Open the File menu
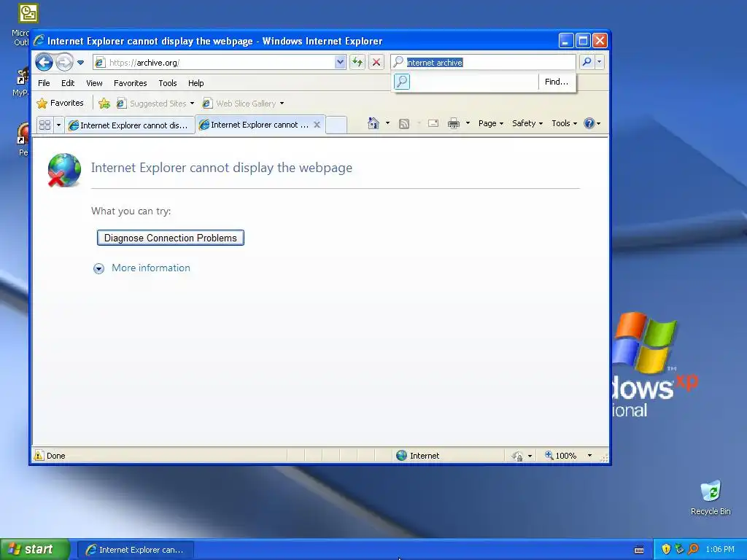This screenshot has height=560, width=747. click(44, 83)
